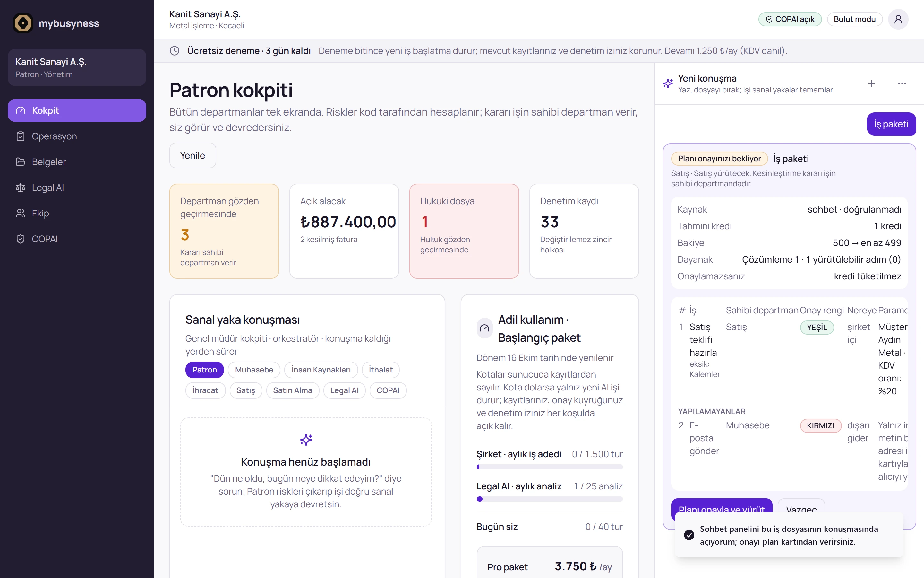Click the mybusyness logo icon
924x578 pixels.
tap(23, 23)
